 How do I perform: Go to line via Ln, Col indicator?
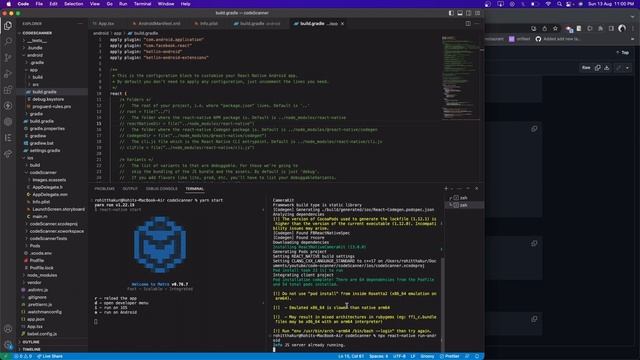pos(351,356)
